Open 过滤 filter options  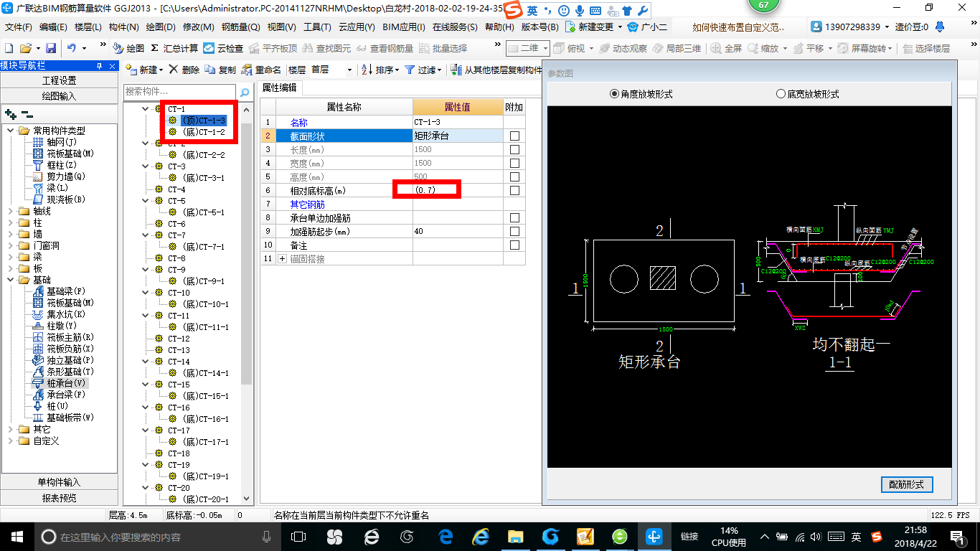coord(423,70)
